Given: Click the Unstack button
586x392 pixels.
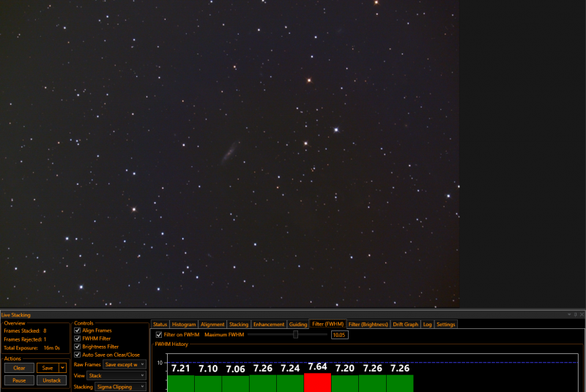Looking at the screenshot, I should pos(51,380).
